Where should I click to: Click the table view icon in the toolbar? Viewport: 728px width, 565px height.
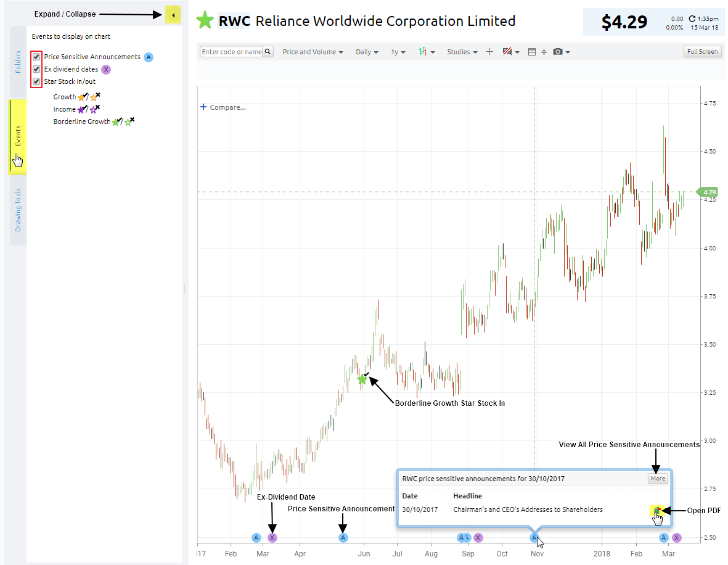[x=532, y=52]
